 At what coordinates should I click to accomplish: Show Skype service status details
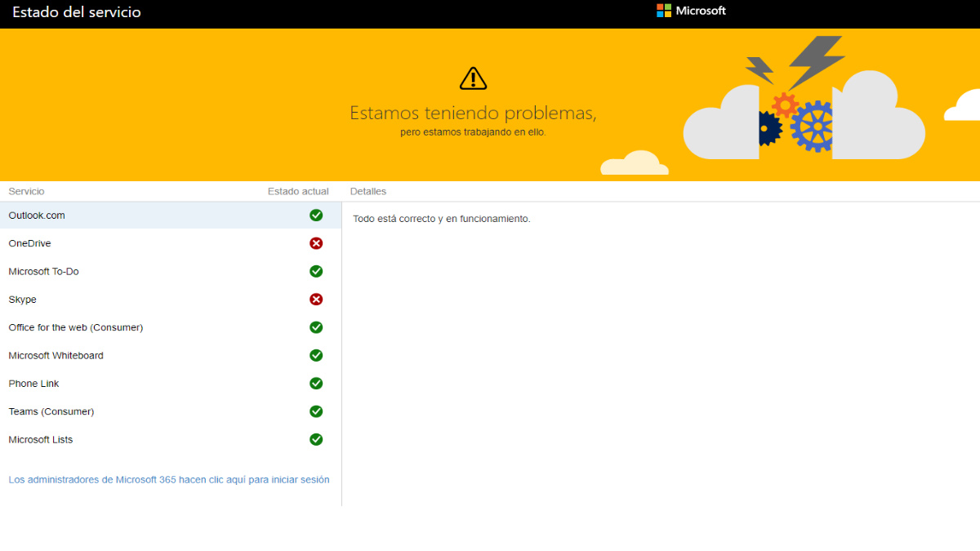(x=171, y=300)
